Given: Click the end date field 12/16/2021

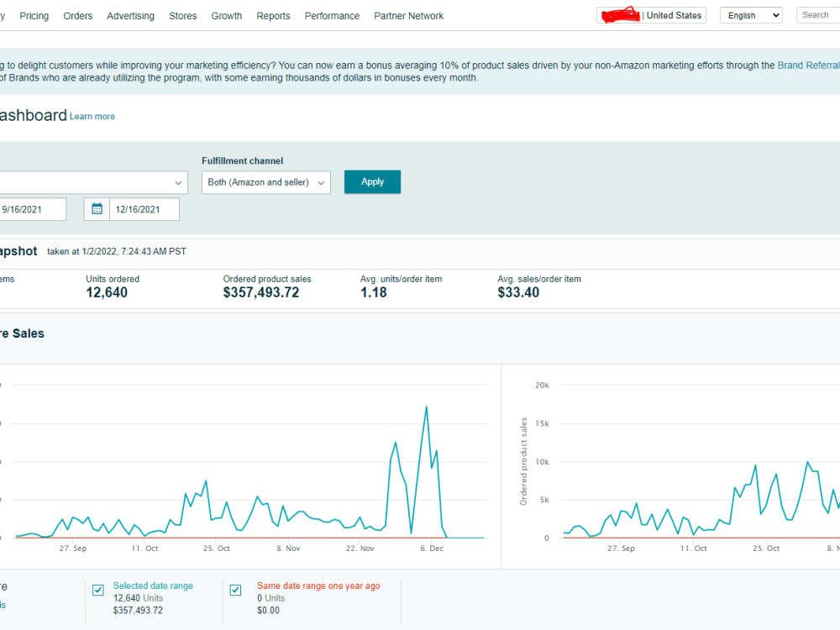Looking at the screenshot, I should click(x=144, y=209).
